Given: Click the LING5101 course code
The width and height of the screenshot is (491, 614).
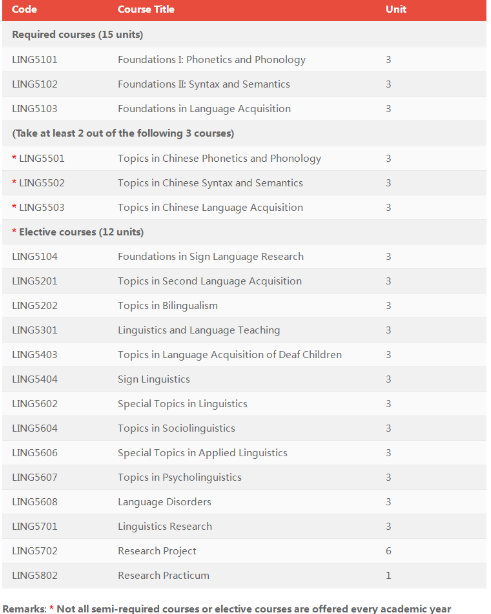Looking at the screenshot, I should tap(34, 60).
